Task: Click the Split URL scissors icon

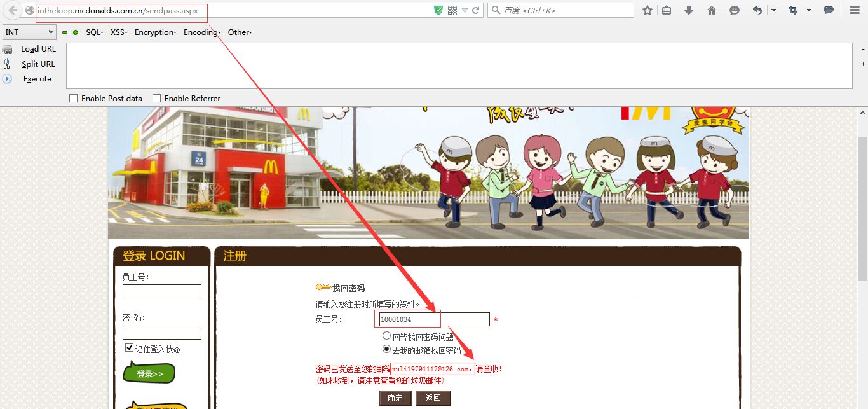Action: pos(7,64)
